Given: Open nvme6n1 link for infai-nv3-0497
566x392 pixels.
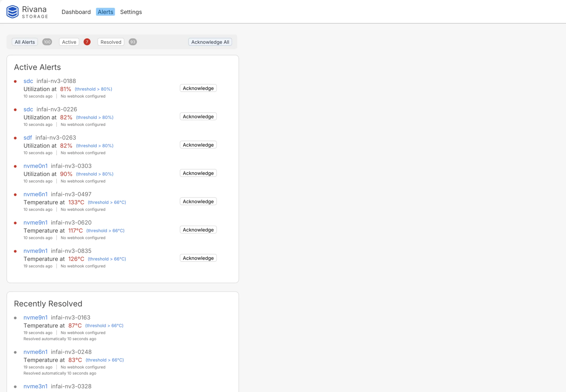Looking at the screenshot, I should (x=35, y=194).
